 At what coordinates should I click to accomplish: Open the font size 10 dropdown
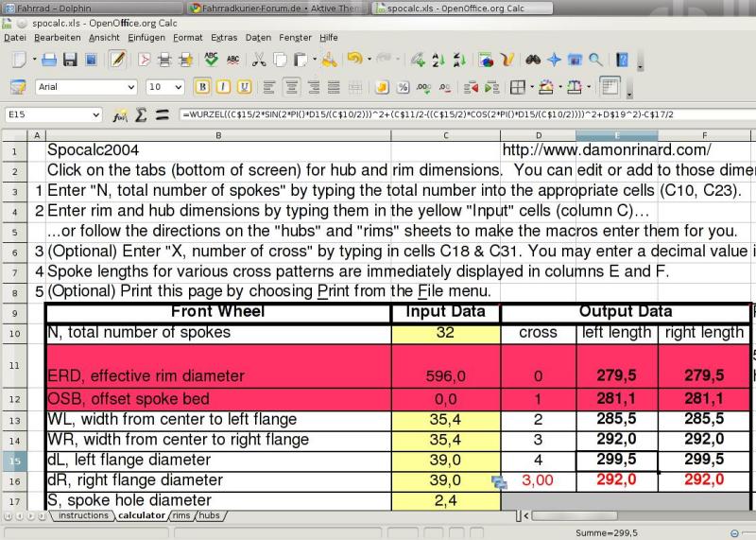(x=179, y=87)
